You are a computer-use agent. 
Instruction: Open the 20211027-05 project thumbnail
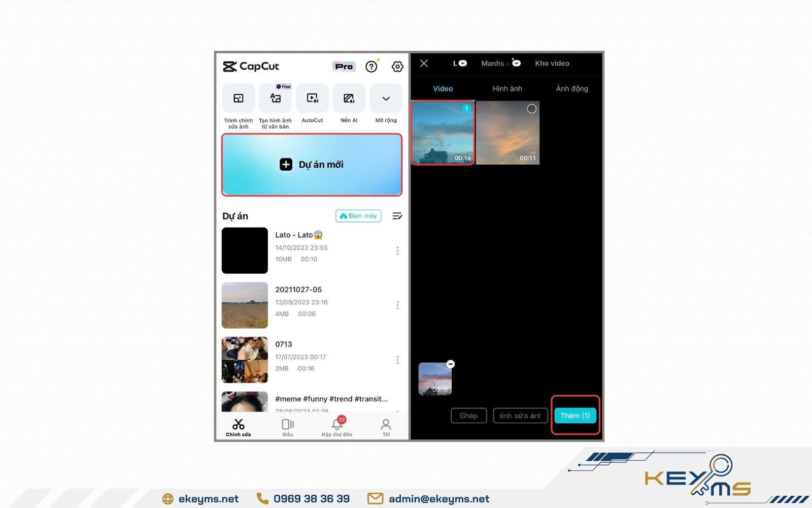click(x=245, y=305)
